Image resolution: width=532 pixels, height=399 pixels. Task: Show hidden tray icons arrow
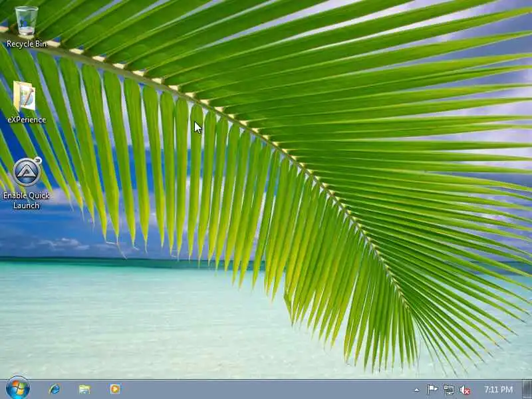[x=417, y=390]
